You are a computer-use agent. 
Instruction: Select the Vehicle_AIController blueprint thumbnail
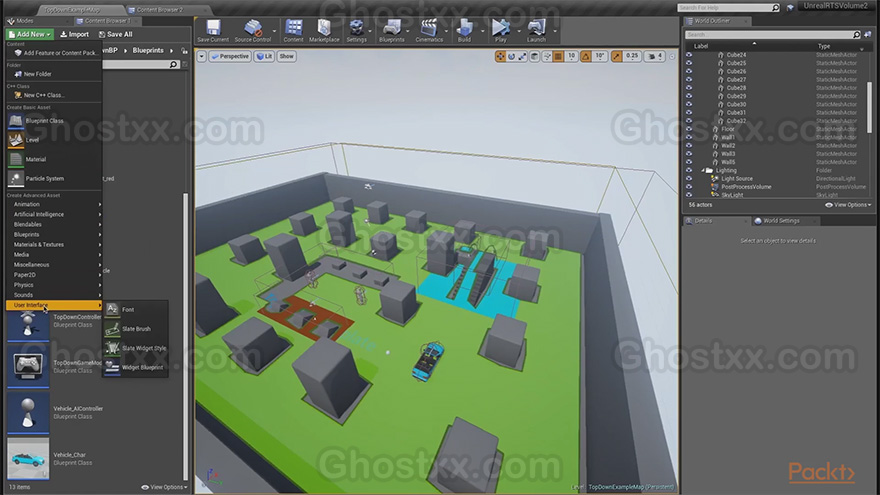point(28,412)
